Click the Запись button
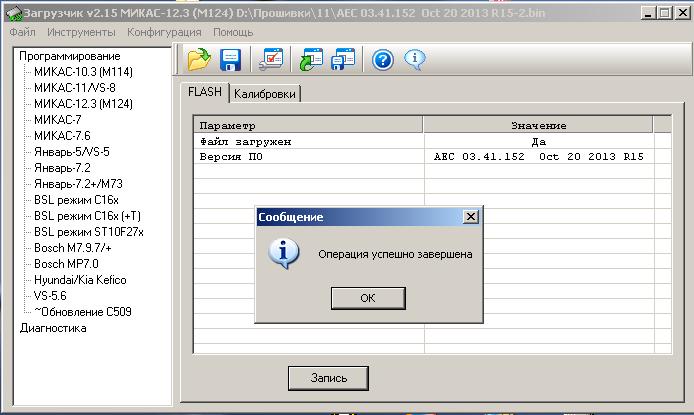The width and height of the screenshot is (694, 415). tap(328, 378)
